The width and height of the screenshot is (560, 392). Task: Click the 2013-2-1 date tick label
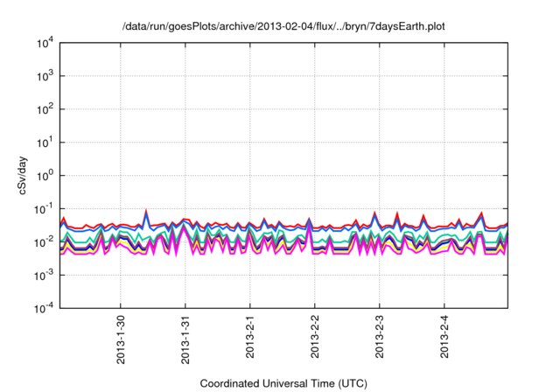coord(250,337)
